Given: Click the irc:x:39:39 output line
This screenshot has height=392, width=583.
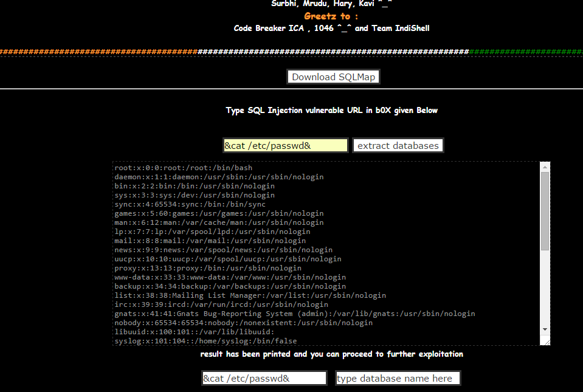Looking at the screenshot, I should pos(221,304).
